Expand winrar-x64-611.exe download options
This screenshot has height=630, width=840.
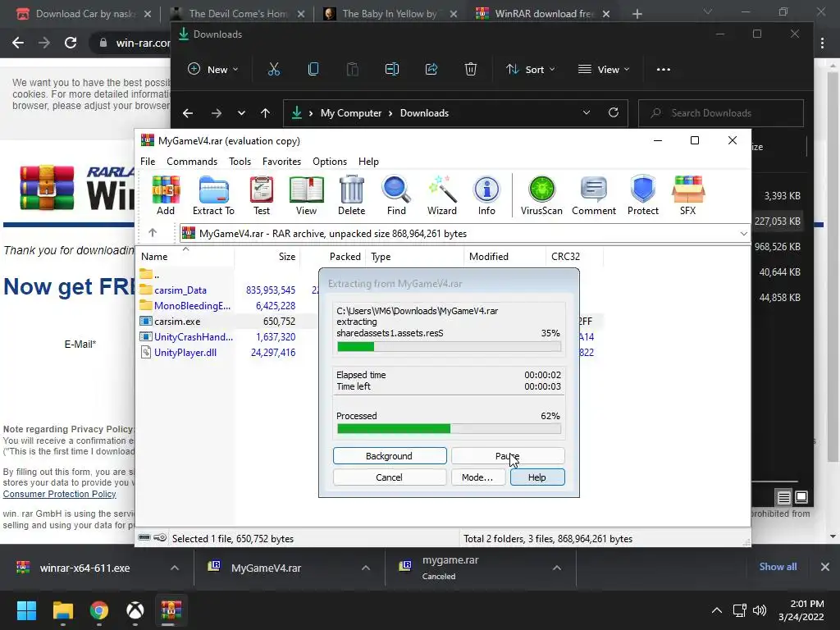click(x=175, y=568)
